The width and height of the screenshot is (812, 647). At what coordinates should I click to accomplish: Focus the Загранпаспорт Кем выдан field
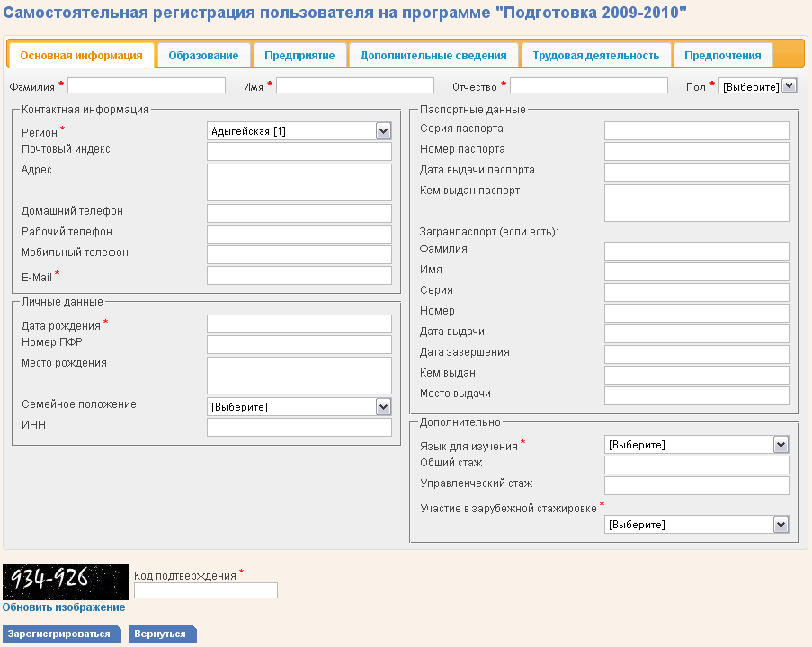click(x=697, y=376)
